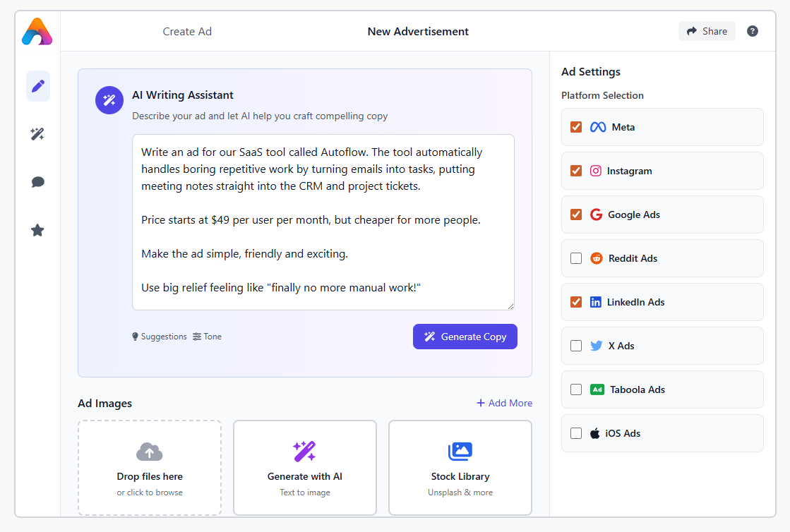Open the chat bubble sidebar icon
This screenshot has width=790, height=532.
point(38,182)
